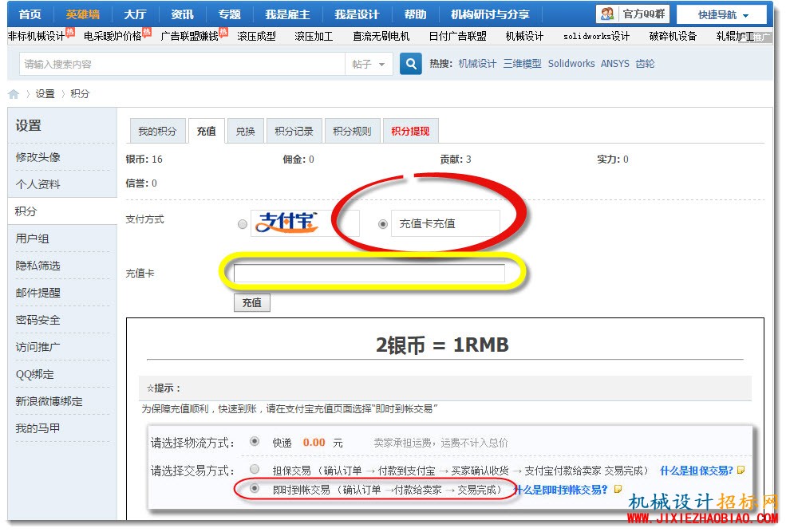Select the 充值卡充值 radio button
The height and width of the screenshot is (532, 786).
[383, 224]
